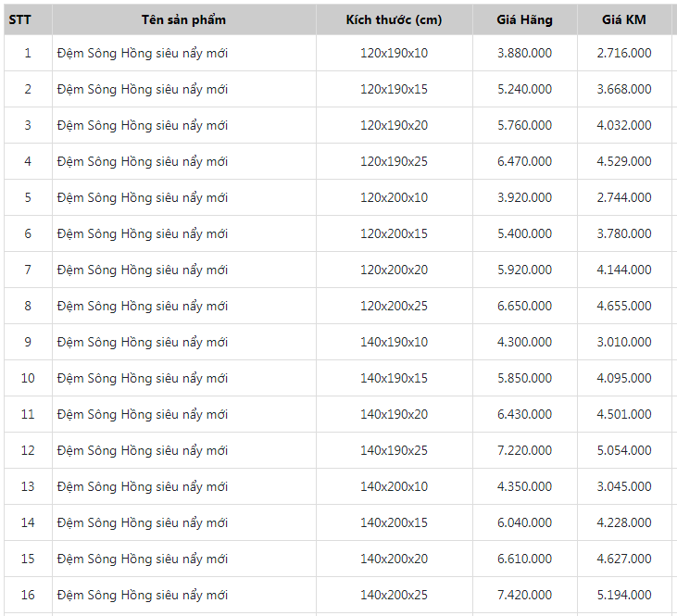Select the 'Giá Hãng' column header

pos(524,19)
